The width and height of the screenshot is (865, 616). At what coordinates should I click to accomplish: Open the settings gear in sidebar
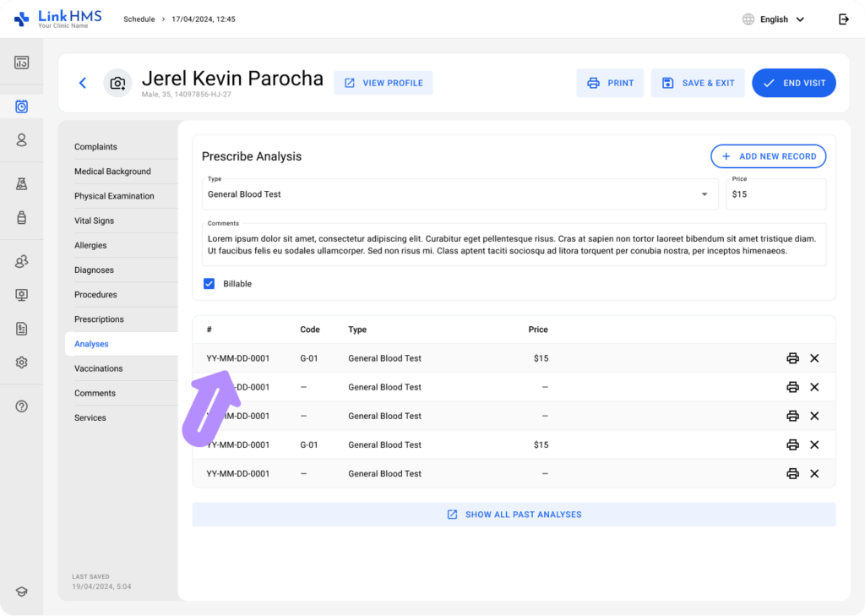21,363
